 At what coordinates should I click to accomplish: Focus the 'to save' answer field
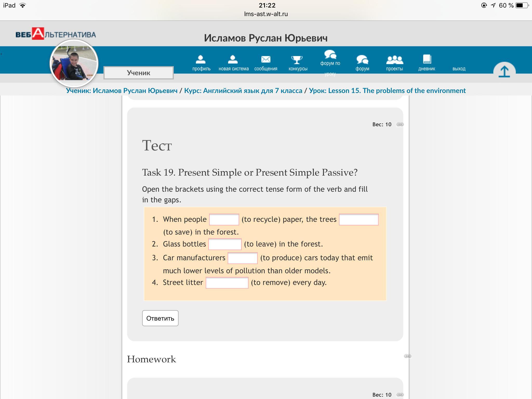(x=358, y=220)
